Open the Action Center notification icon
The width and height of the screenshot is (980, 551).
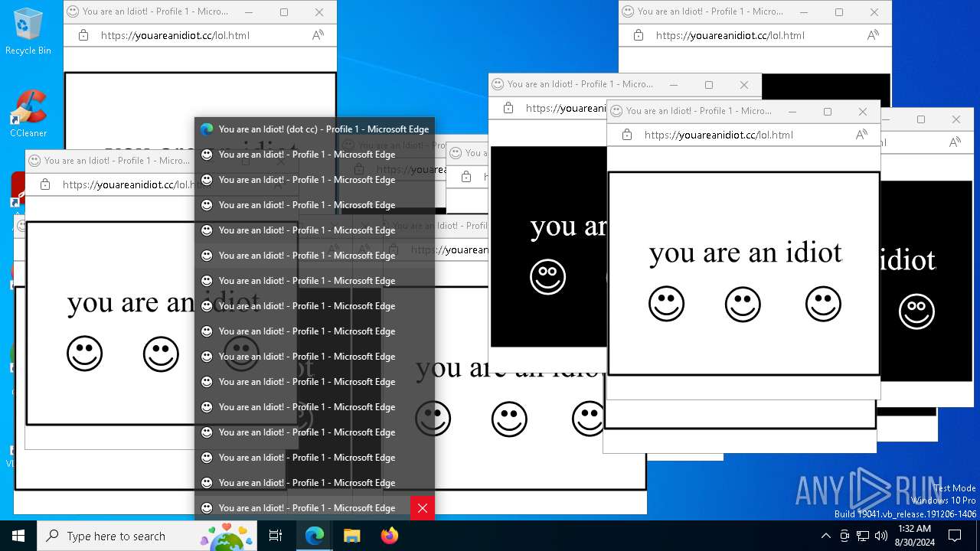pos(955,536)
